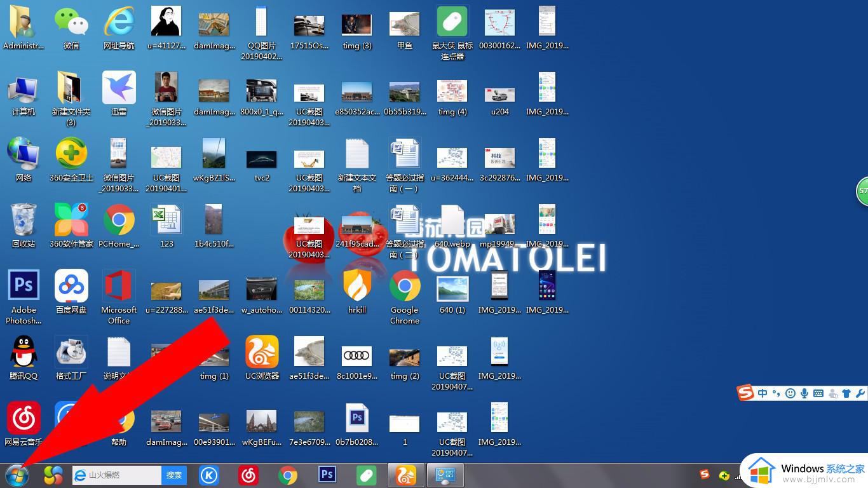Click colorful 360 browser taskbar icon
This screenshot has width=868, height=488.
(x=53, y=475)
